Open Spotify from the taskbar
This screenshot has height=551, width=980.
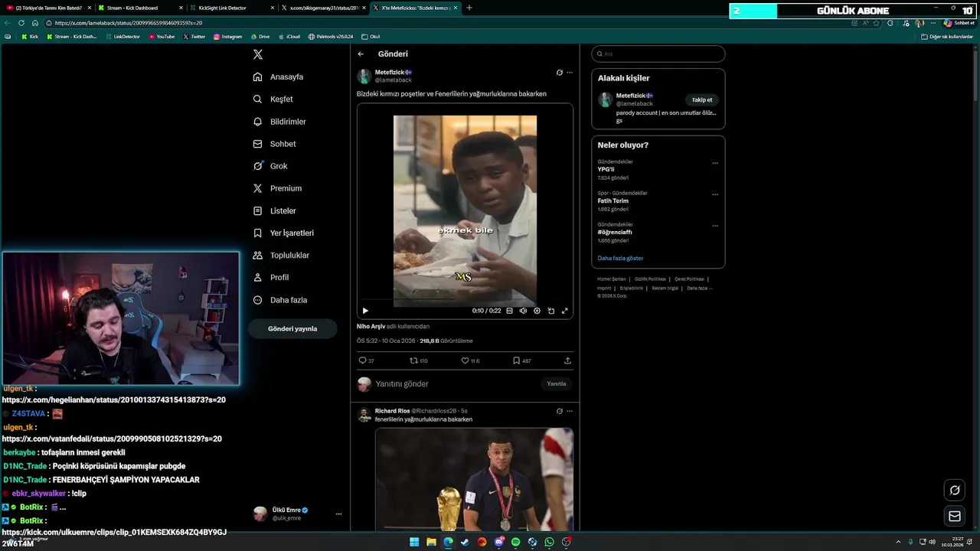515,542
